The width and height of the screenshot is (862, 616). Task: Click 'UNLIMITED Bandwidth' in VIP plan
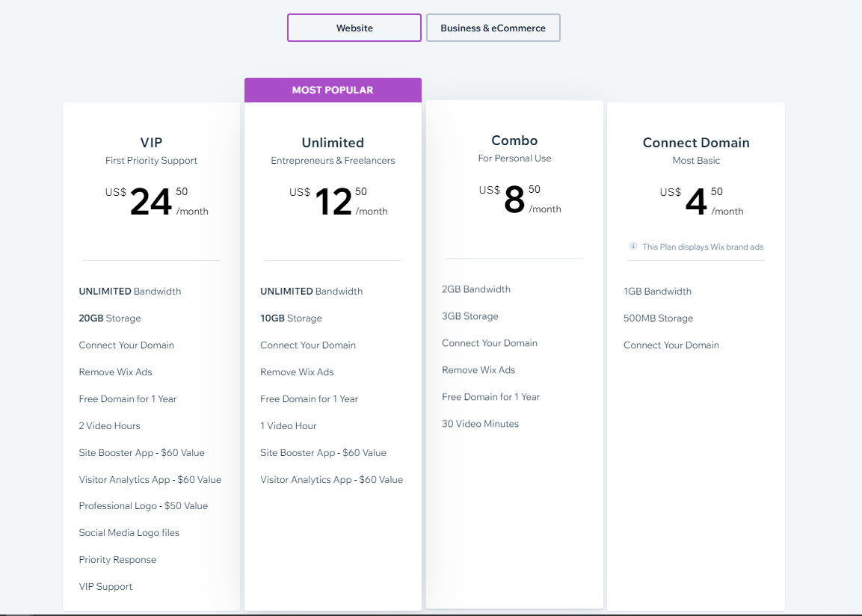(130, 292)
